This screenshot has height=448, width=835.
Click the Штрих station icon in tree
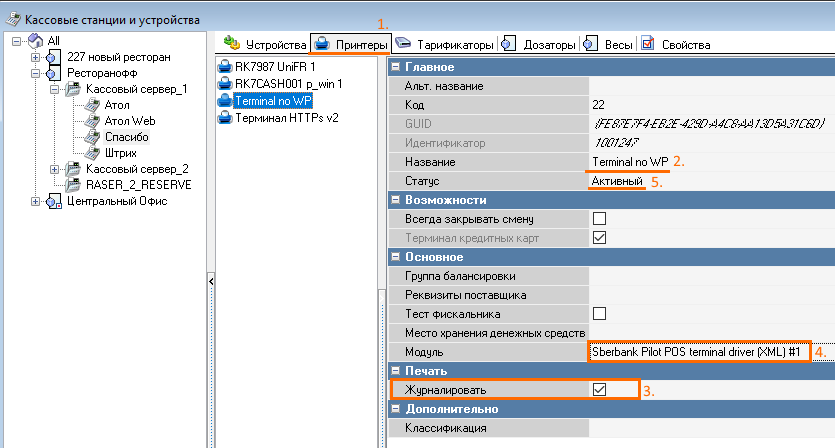93,152
